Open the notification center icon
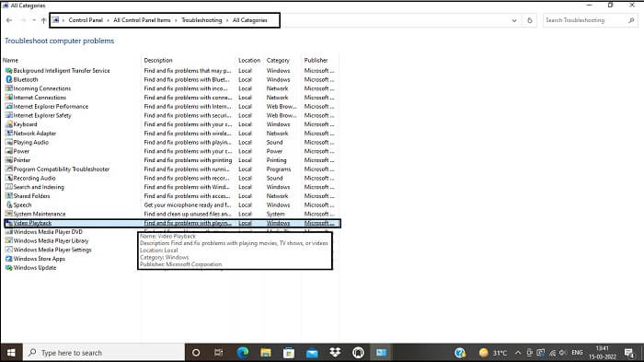Image resolution: width=644 pixels, height=362 pixels. (x=629, y=353)
